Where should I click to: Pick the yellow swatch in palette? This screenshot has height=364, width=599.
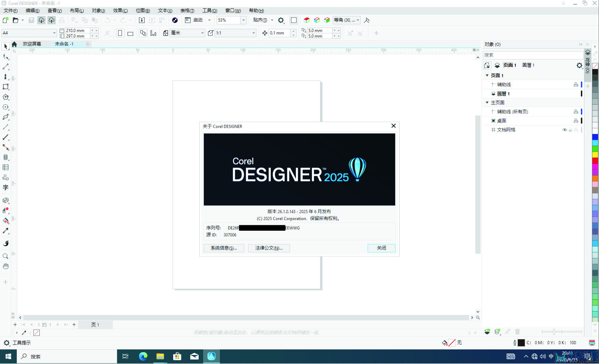595,155
